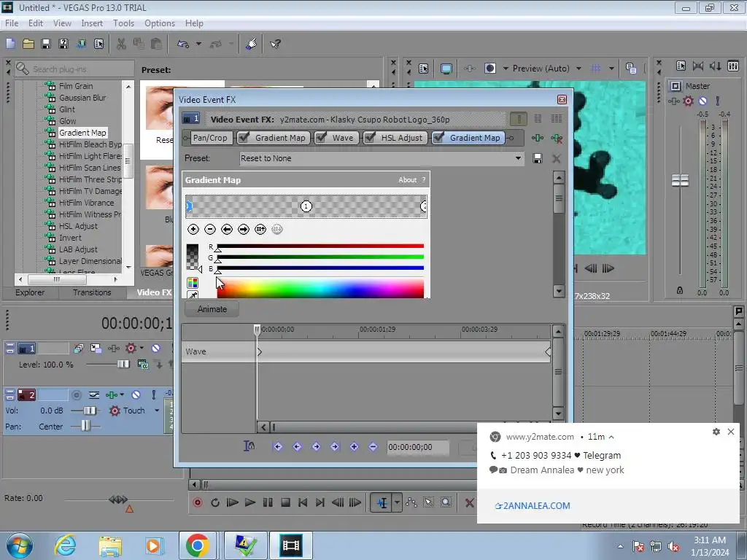Select HSL Adjust in plug-in list
Image resolution: width=747 pixels, height=560 pixels.
pos(77,226)
